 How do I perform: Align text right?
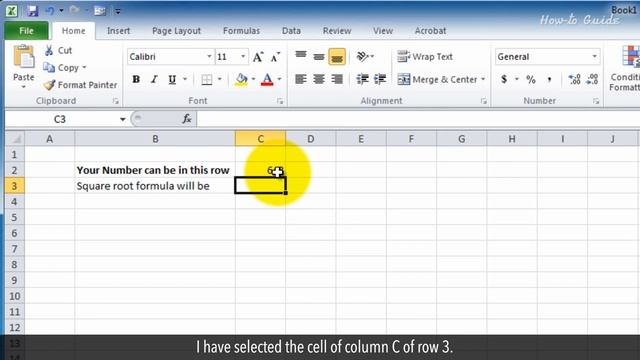tap(337, 79)
